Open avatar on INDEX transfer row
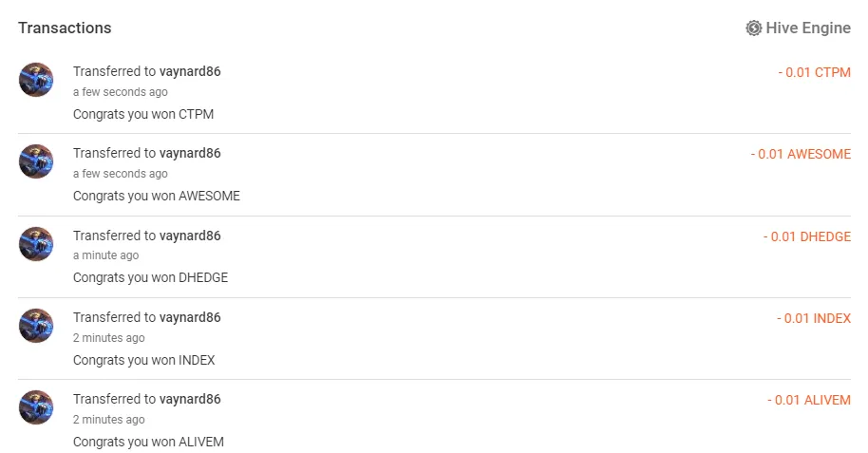The width and height of the screenshot is (868, 453). [36, 326]
